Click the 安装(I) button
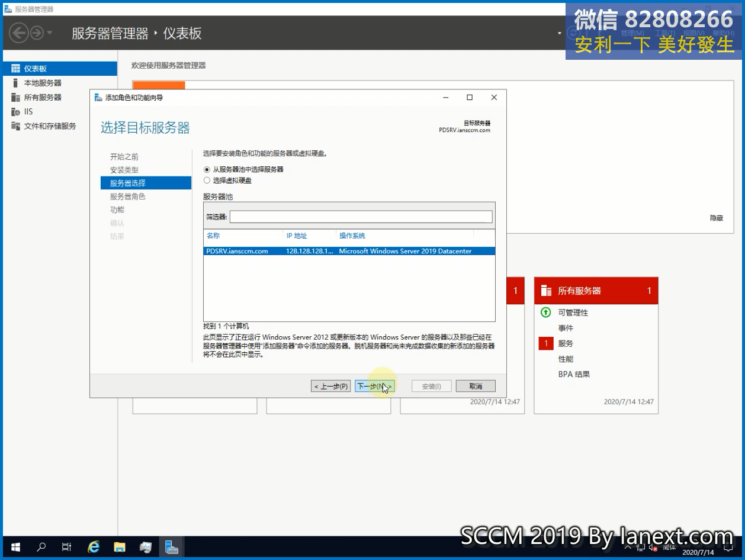The height and width of the screenshot is (560, 745). point(431,386)
